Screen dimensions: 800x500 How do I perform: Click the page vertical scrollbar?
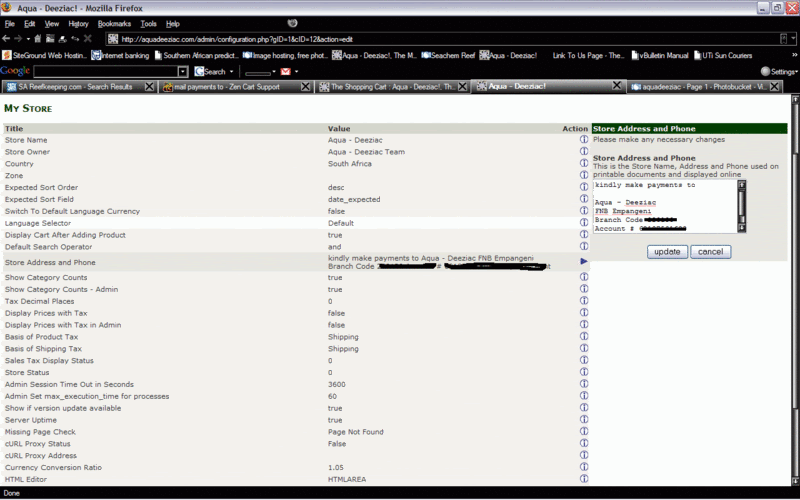click(x=795, y=291)
